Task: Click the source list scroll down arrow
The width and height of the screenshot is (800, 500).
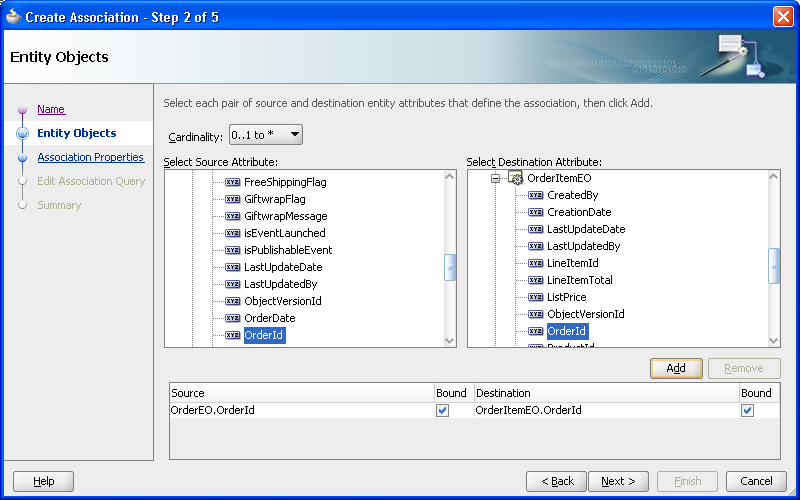Action: (x=449, y=341)
